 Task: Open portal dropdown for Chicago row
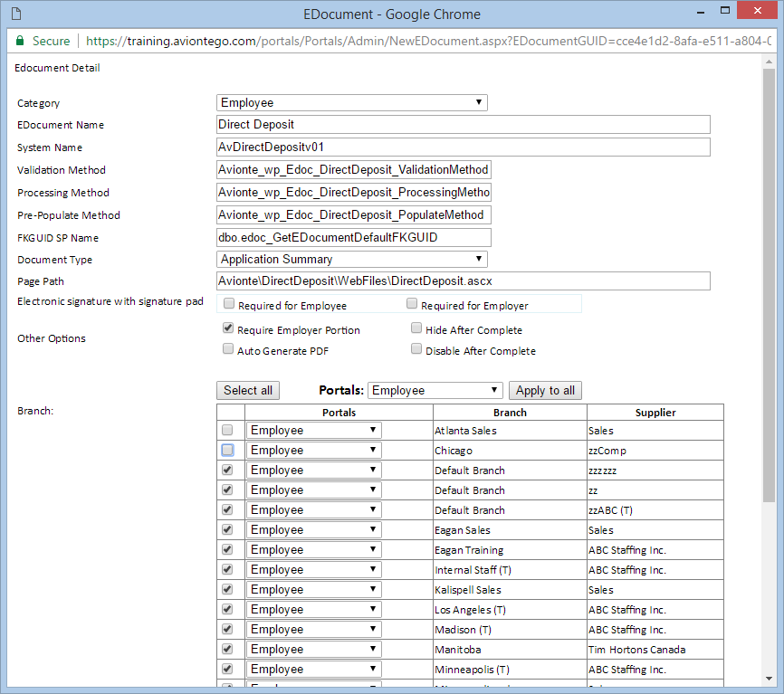pos(313,451)
